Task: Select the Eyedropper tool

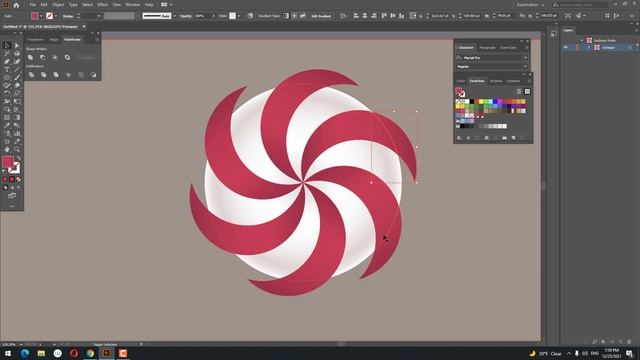Action: click(7, 125)
